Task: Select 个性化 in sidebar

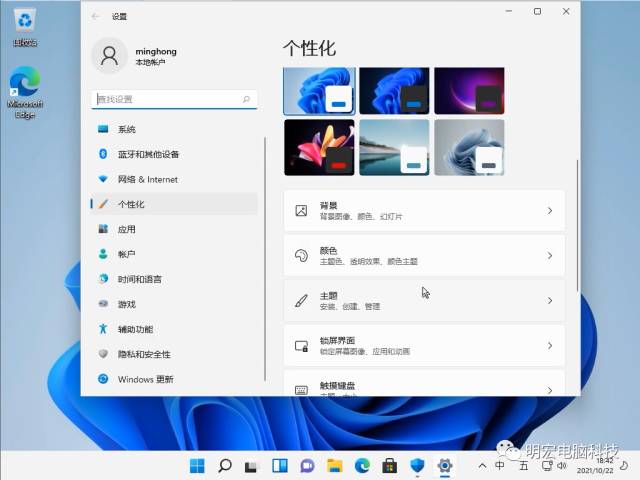Action: click(175, 204)
